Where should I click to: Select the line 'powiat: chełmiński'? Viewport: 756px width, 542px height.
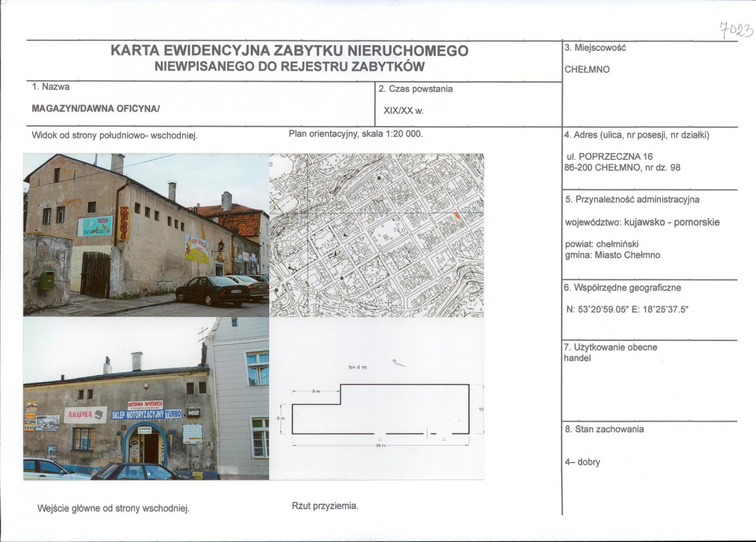[602, 244]
